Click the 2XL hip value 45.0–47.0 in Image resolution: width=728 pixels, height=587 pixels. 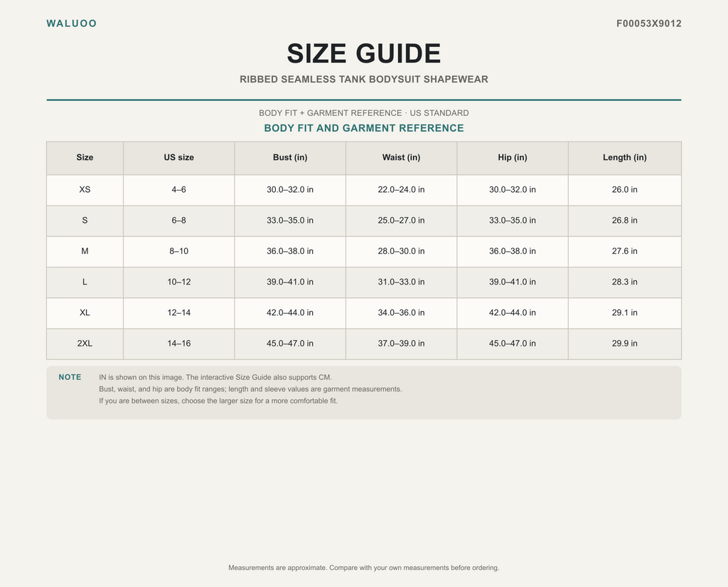click(513, 344)
